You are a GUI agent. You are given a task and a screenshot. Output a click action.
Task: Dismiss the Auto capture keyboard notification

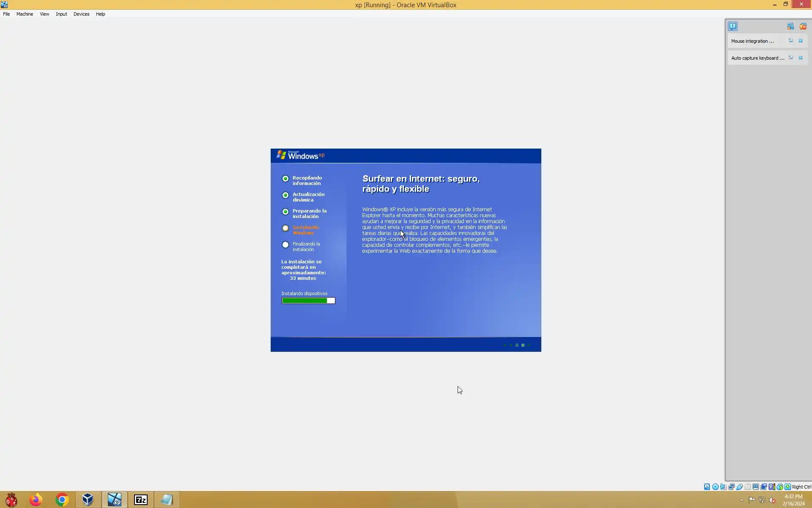[801, 58]
